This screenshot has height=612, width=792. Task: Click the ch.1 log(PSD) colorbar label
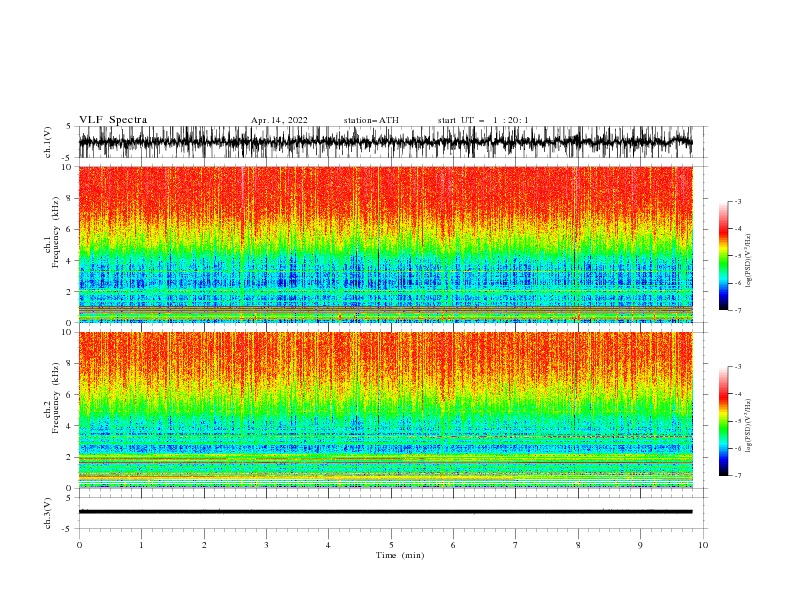click(748, 261)
